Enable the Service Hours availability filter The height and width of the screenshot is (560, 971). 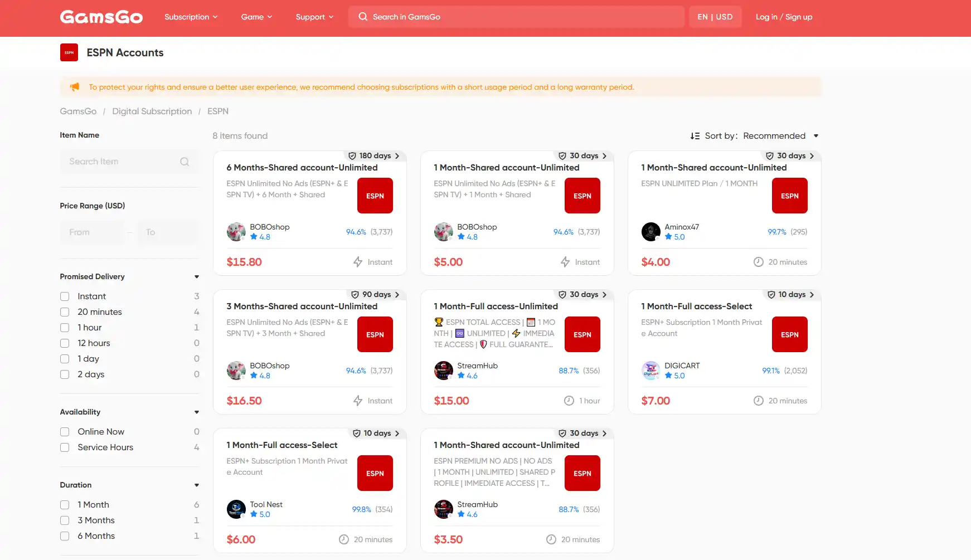pos(65,447)
